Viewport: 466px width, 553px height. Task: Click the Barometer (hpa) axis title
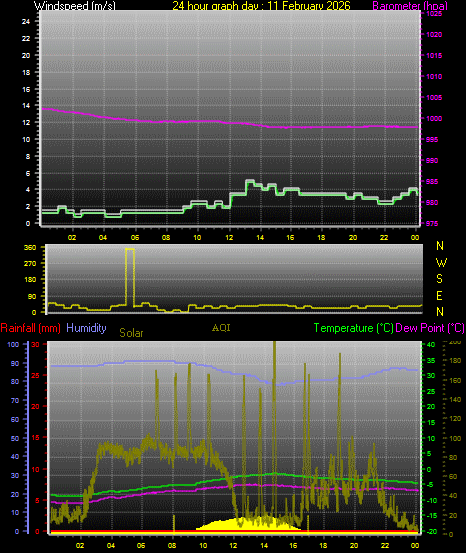coord(410,5)
